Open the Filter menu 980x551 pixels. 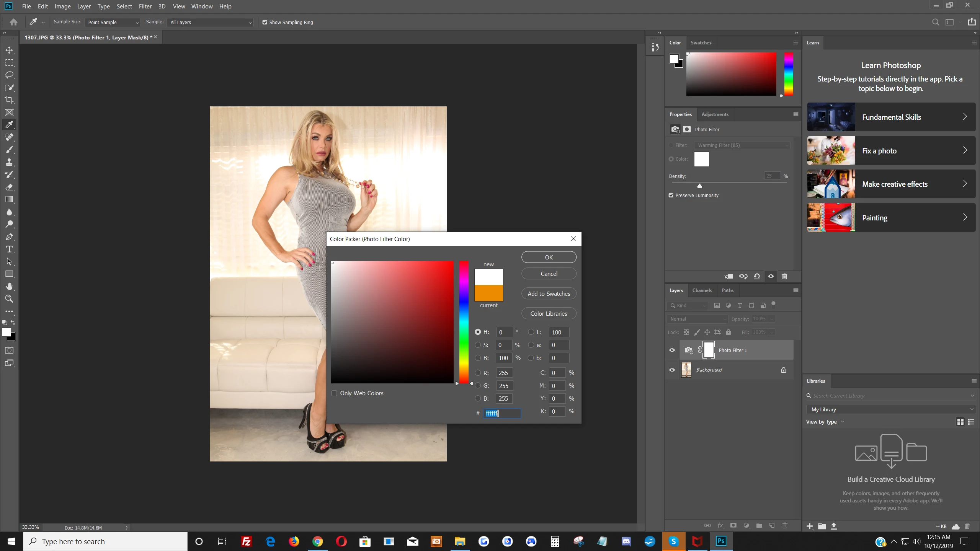145,7
